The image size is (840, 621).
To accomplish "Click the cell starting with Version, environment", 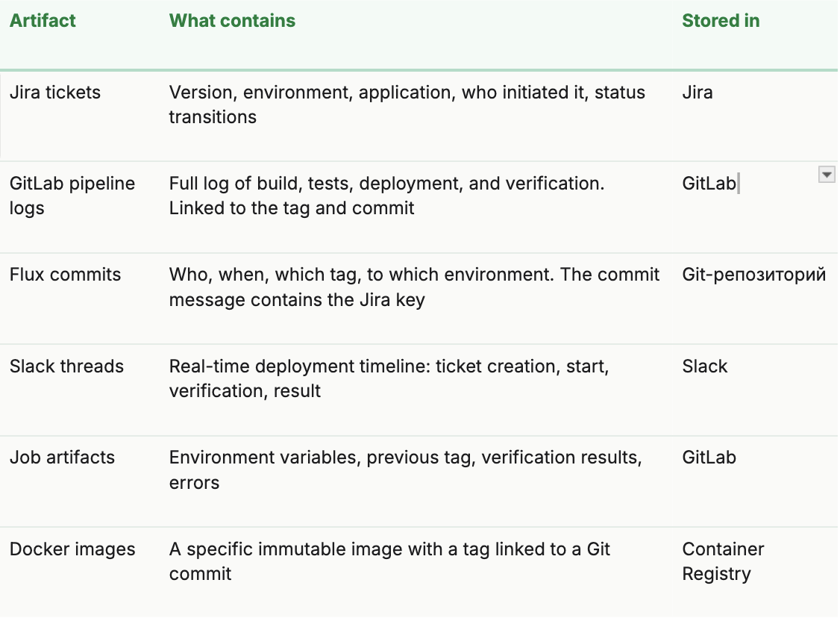I will [x=407, y=104].
